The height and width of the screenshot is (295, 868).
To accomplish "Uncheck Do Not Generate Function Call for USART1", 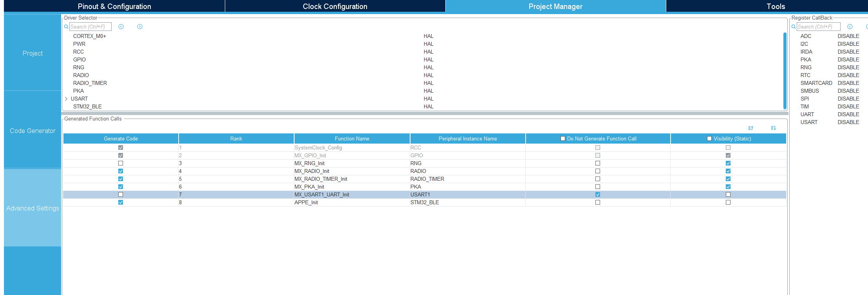I will pos(598,194).
